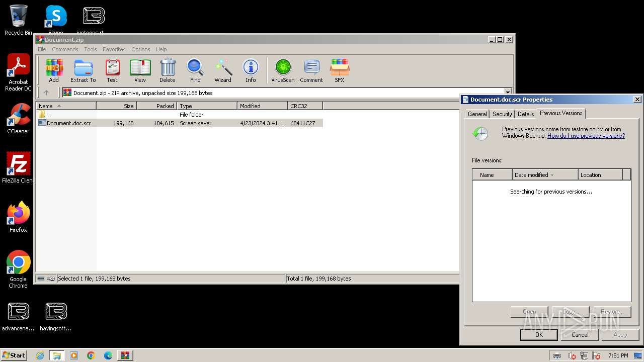Open the Options menu
The height and width of the screenshot is (362, 644).
(x=141, y=49)
